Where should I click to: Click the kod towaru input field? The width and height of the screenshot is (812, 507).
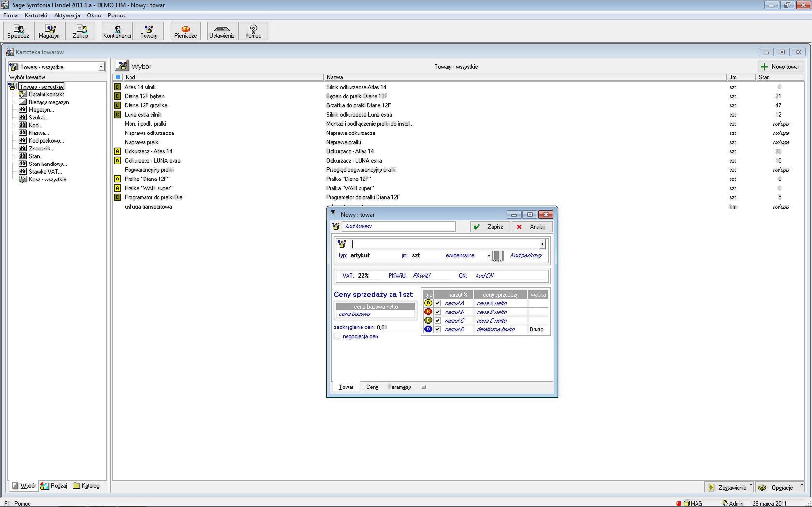(x=399, y=226)
